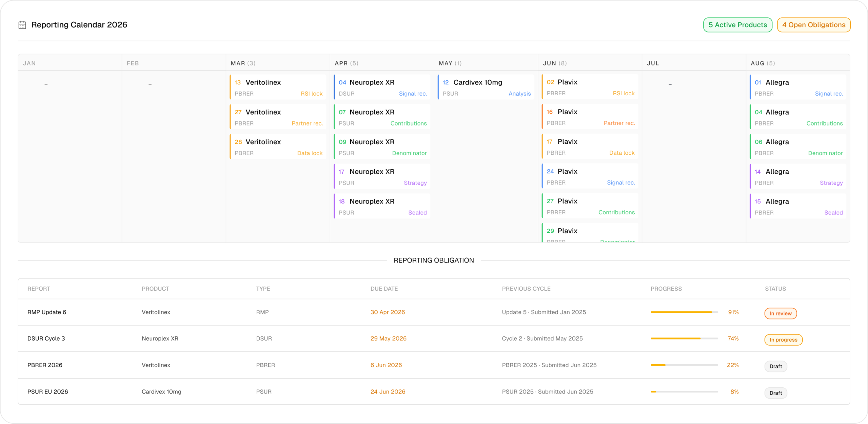Click Cycle 2 · Submitted May 2025 cell
The height and width of the screenshot is (424, 868).
click(x=542, y=339)
